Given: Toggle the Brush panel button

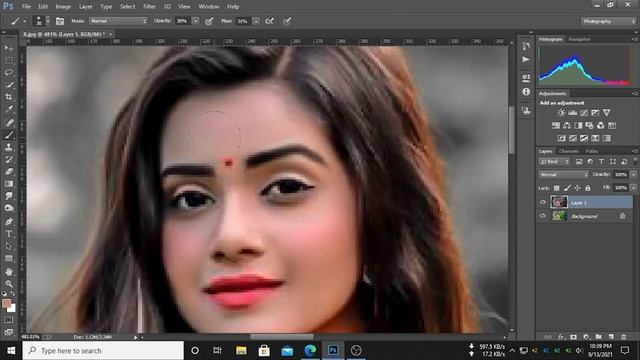Looking at the screenshot, I should tap(60, 21).
